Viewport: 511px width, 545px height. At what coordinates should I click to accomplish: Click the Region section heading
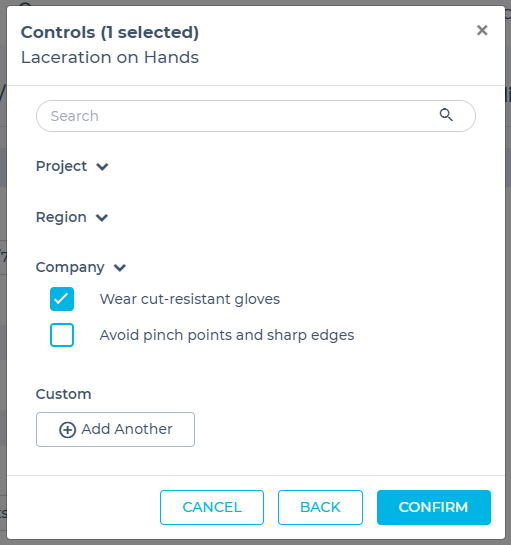click(61, 217)
